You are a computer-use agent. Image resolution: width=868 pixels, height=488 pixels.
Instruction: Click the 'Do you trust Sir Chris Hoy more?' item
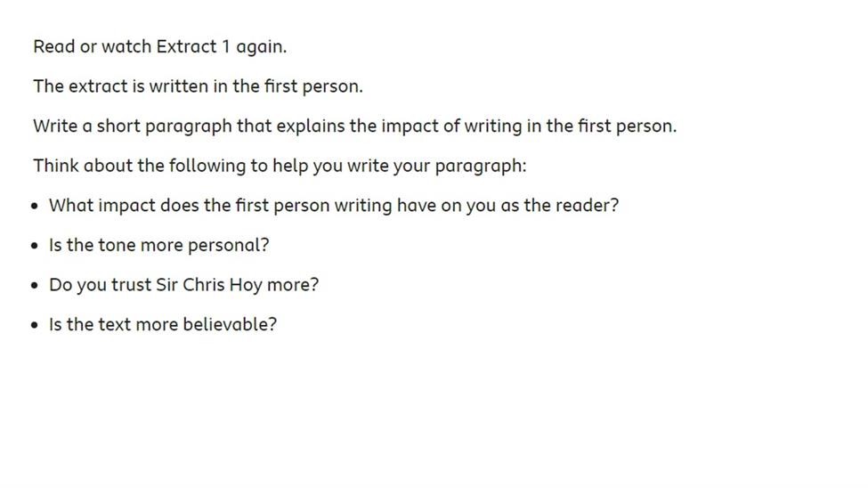point(183,285)
